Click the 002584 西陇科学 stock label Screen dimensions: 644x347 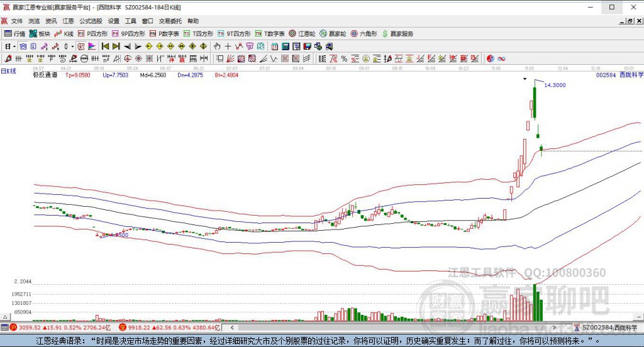(x=619, y=75)
